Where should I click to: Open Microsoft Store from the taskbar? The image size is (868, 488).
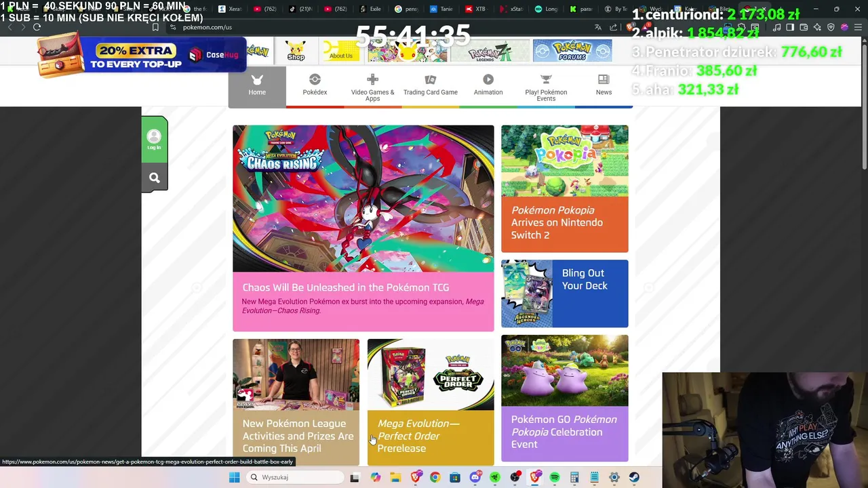(455, 477)
